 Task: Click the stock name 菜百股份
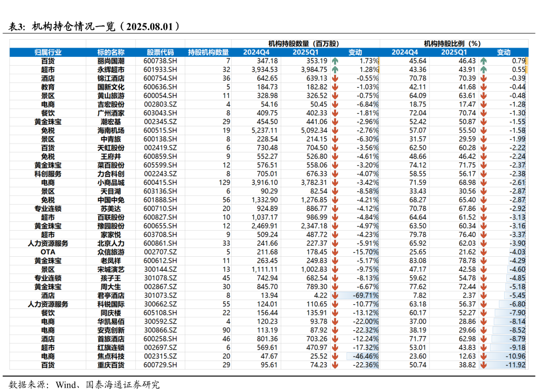[111, 165]
